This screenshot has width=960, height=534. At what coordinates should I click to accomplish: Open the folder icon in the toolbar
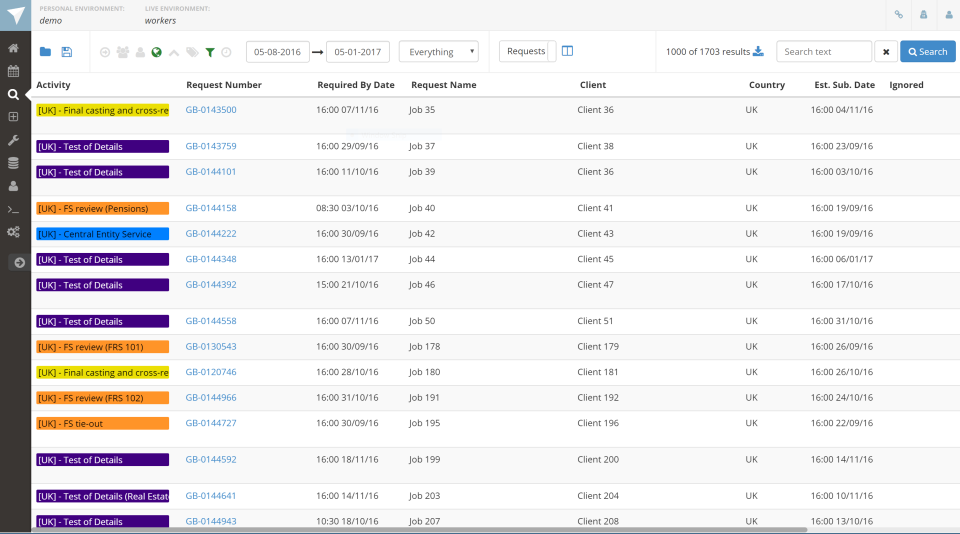pos(46,52)
